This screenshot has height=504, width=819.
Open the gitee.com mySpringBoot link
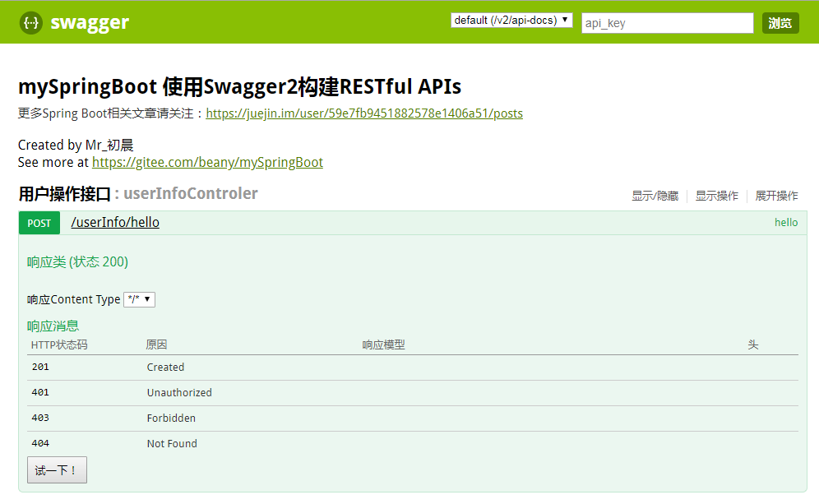pos(207,162)
